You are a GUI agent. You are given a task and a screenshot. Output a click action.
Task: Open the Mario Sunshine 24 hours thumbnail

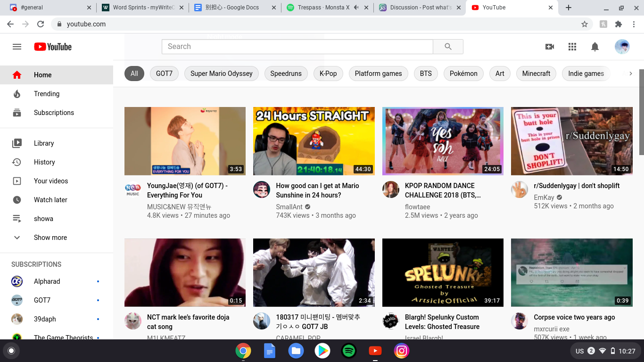314,141
